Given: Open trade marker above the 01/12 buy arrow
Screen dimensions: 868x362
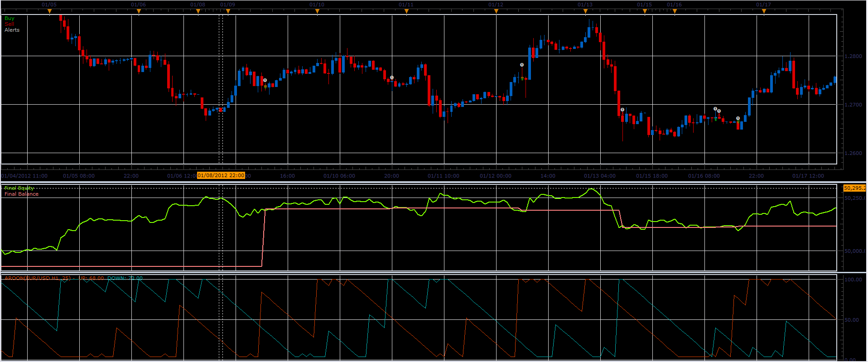Looking at the screenshot, I should click(x=522, y=65).
